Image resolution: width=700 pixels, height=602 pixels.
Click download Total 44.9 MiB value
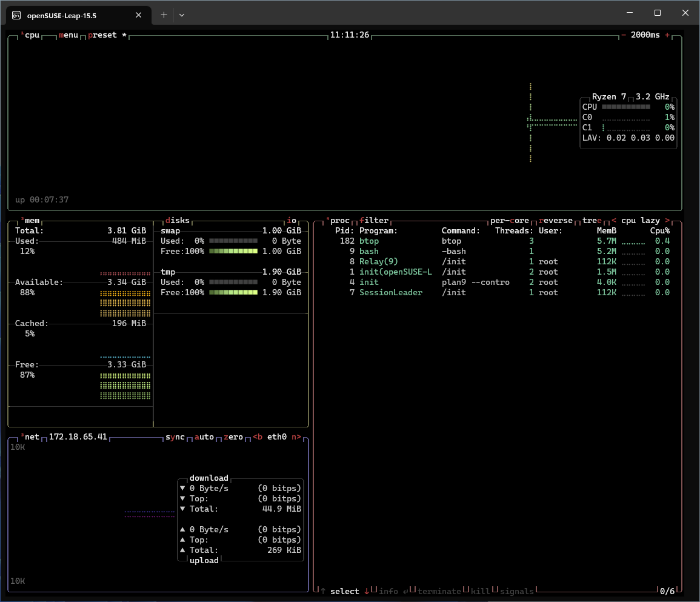282,509
